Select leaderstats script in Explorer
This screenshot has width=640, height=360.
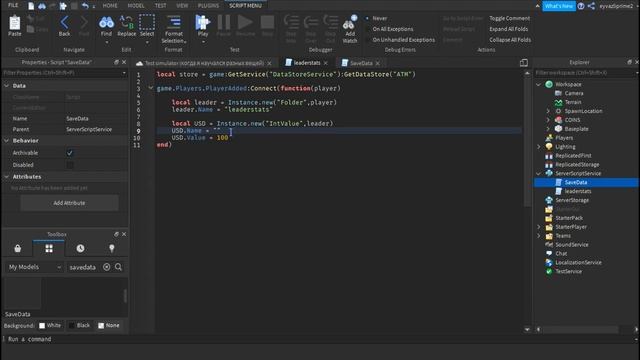[578, 191]
